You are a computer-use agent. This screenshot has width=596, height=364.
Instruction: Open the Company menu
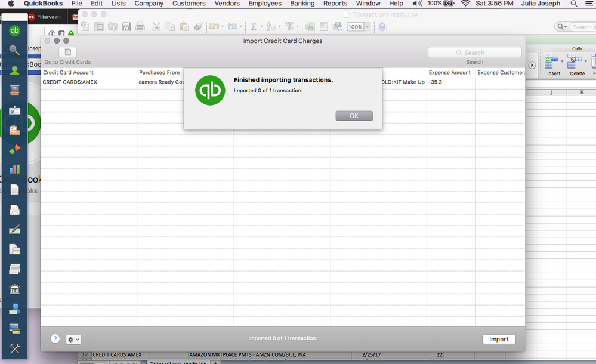click(149, 4)
